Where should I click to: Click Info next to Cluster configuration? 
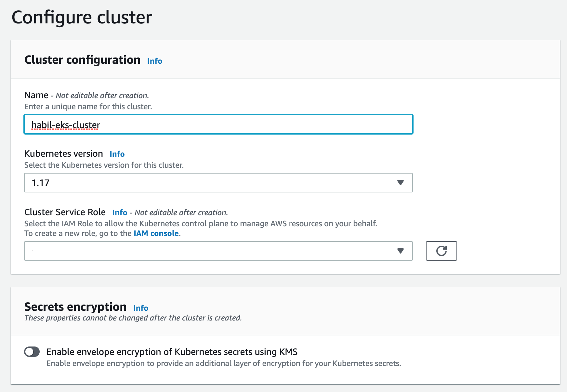(154, 61)
